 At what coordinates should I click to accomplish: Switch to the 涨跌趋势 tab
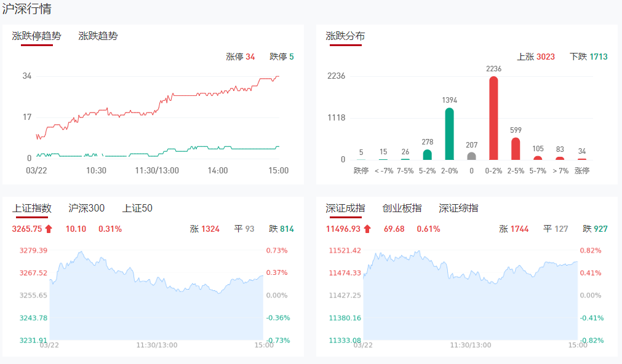point(98,36)
